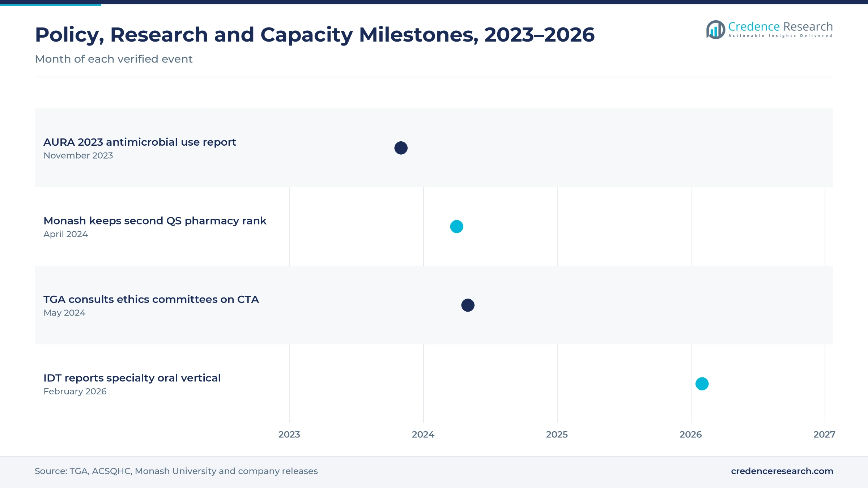
Task: Open the credenceresearch.com link
Action: (782, 471)
